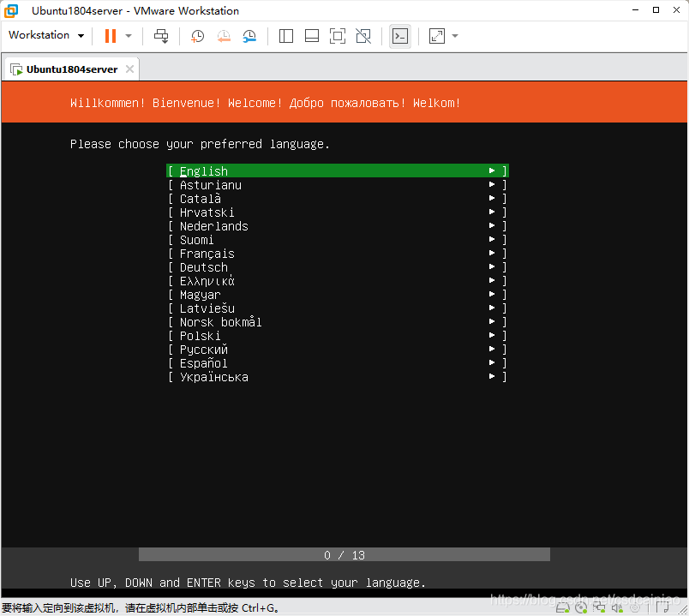Open the Workstation menu

click(46, 35)
